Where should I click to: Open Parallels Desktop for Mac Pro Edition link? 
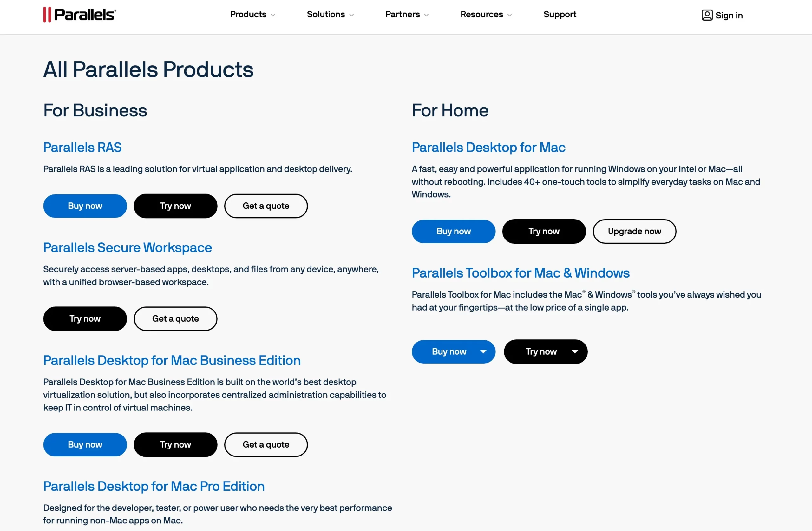[x=154, y=486]
